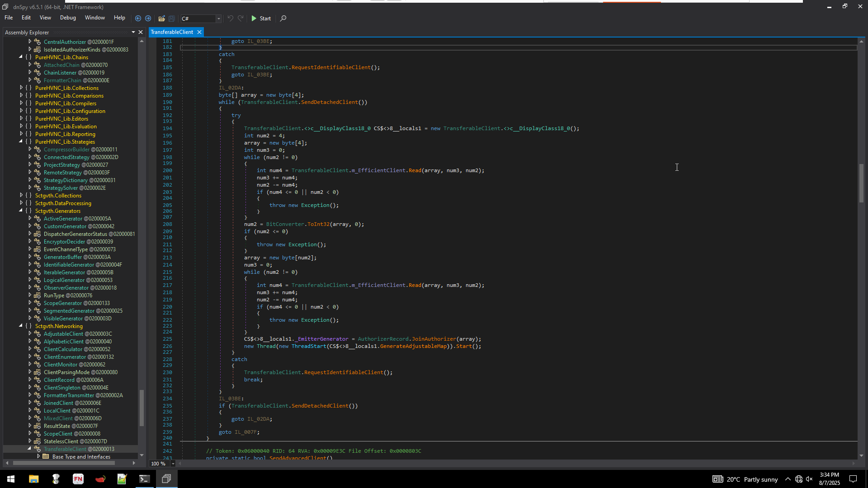
Task: Open the search assemblies tool
Action: pyautogui.click(x=283, y=19)
